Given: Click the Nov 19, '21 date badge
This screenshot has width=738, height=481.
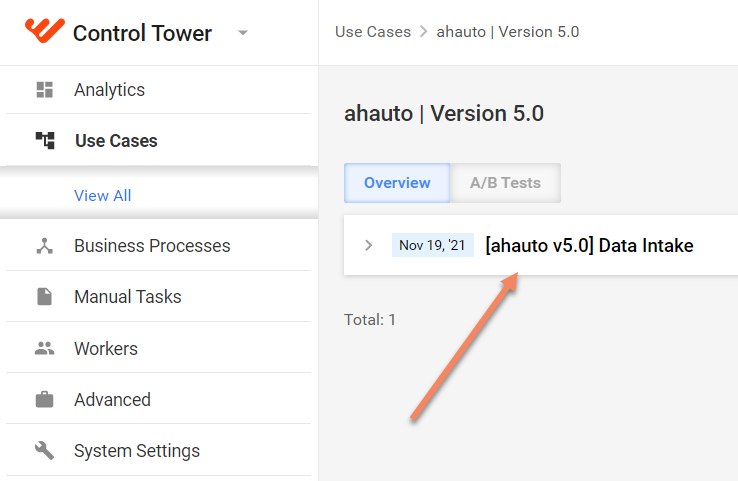Looking at the screenshot, I should [x=433, y=245].
